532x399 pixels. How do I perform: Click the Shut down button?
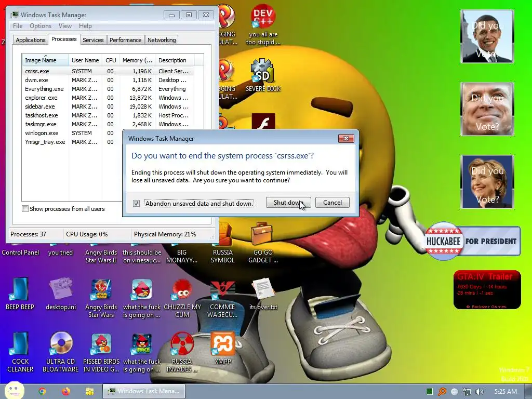pos(288,202)
